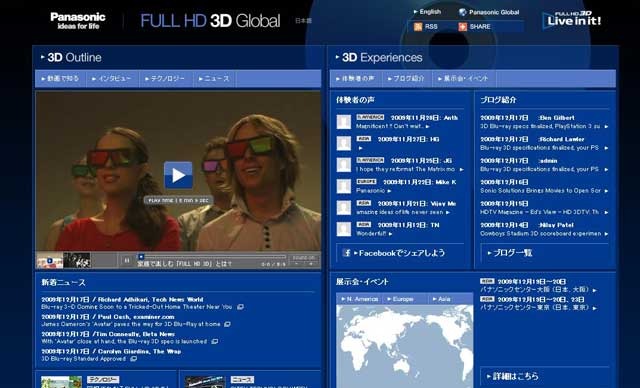Viewport: 640px width, 388px height.
Task: Open Ben Gilbert blog post on Blu-ray specs
Action: point(540,126)
